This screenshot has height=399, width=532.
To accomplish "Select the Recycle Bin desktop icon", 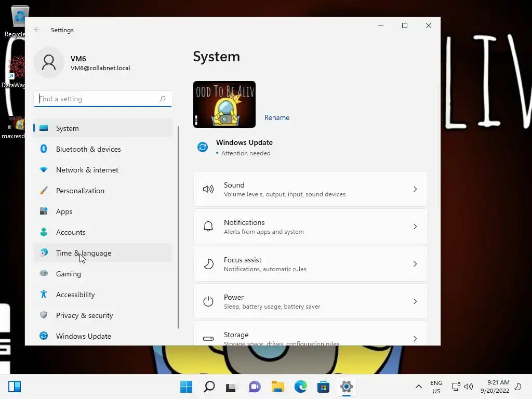I will 15,22.
